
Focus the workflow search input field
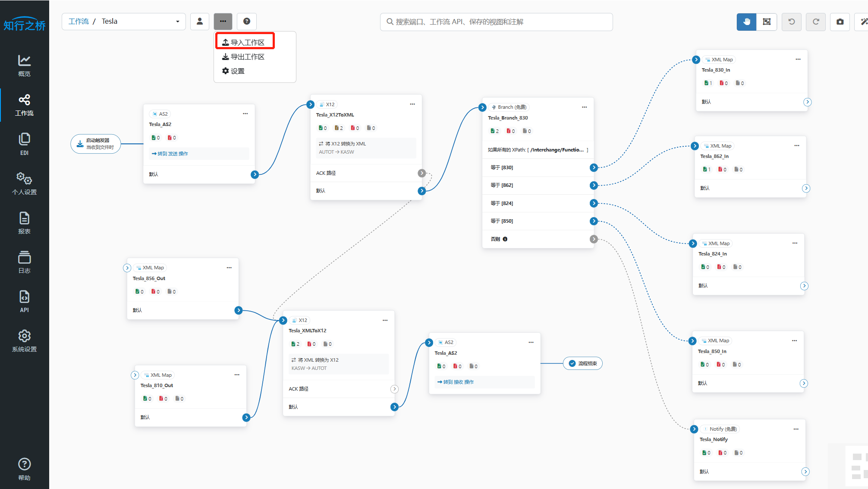[496, 22]
